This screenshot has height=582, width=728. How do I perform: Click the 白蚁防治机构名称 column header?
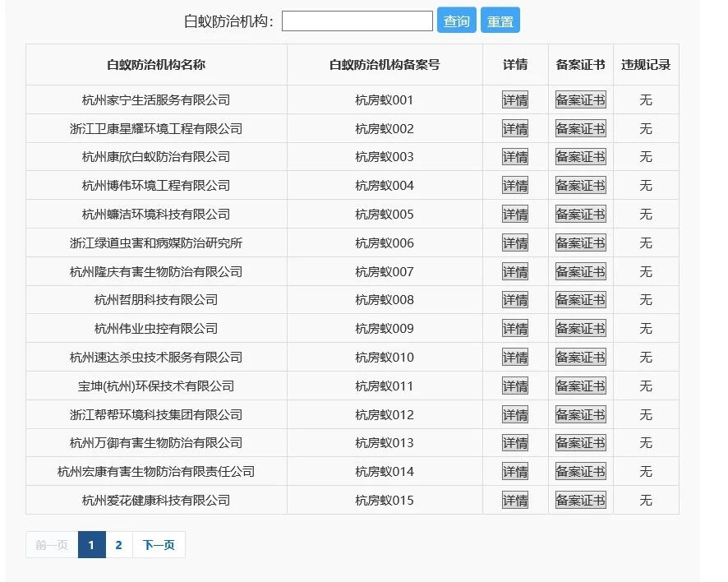156,65
